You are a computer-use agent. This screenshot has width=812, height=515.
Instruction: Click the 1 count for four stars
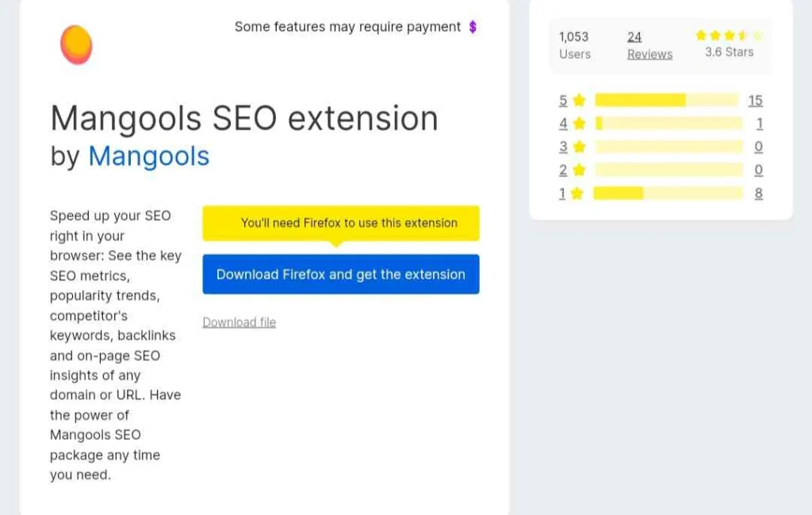[759, 124]
